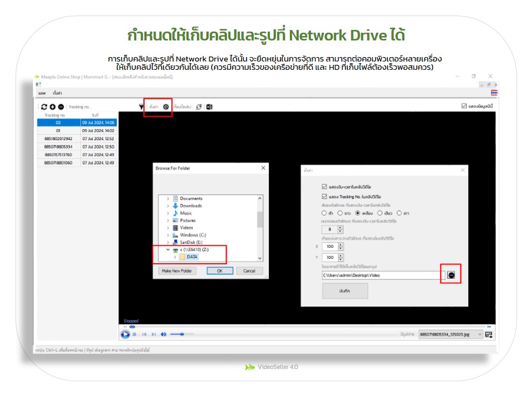The height and width of the screenshot is (399, 532).
Task: Click the ellipsis browse-folder button
Action: 451,275
